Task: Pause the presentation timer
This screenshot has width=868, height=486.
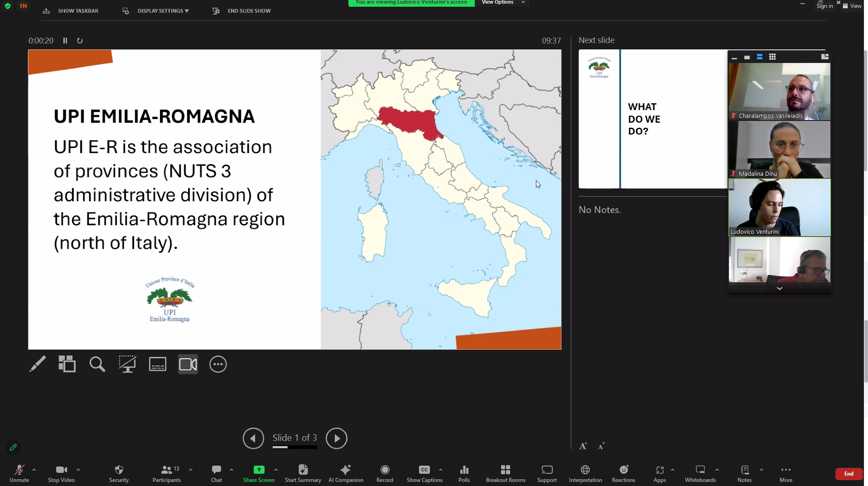Action: pos(65,41)
